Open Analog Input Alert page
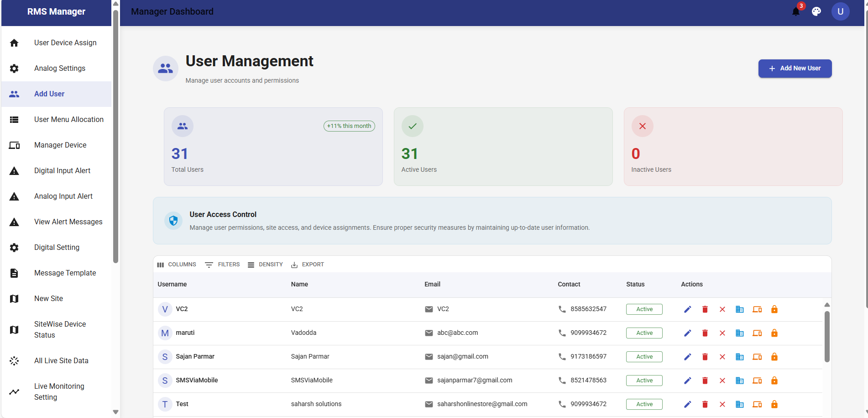Image resolution: width=868 pixels, height=418 pixels. [x=57, y=196]
